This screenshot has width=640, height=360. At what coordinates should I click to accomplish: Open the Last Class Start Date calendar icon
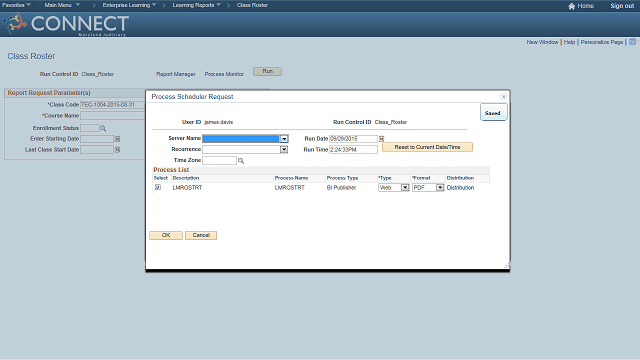[x=118, y=150]
